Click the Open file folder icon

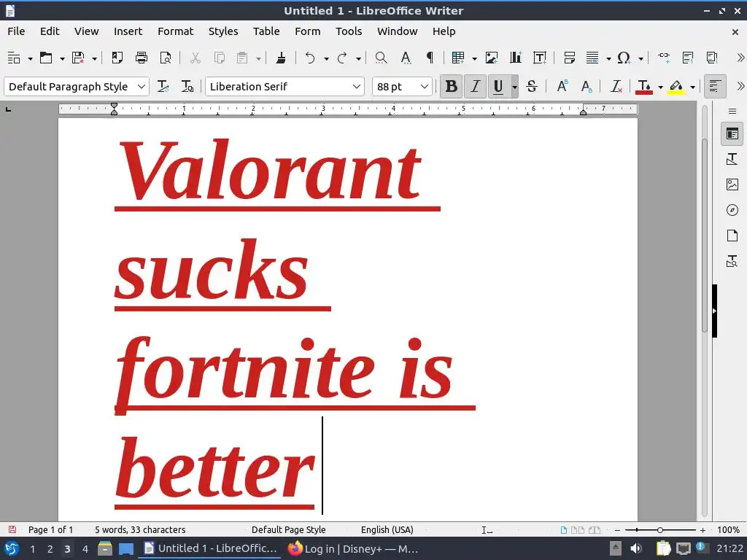(x=46, y=58)
